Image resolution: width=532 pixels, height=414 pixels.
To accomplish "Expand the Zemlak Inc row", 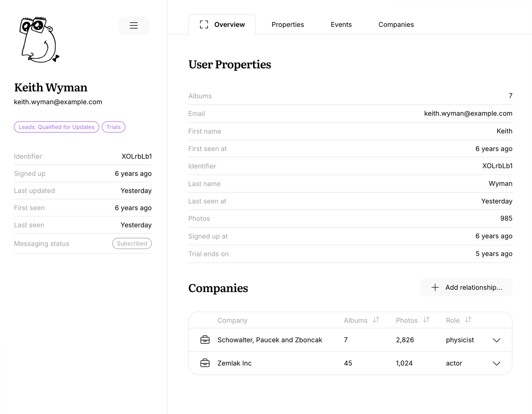I will click(x=496, y=363).
